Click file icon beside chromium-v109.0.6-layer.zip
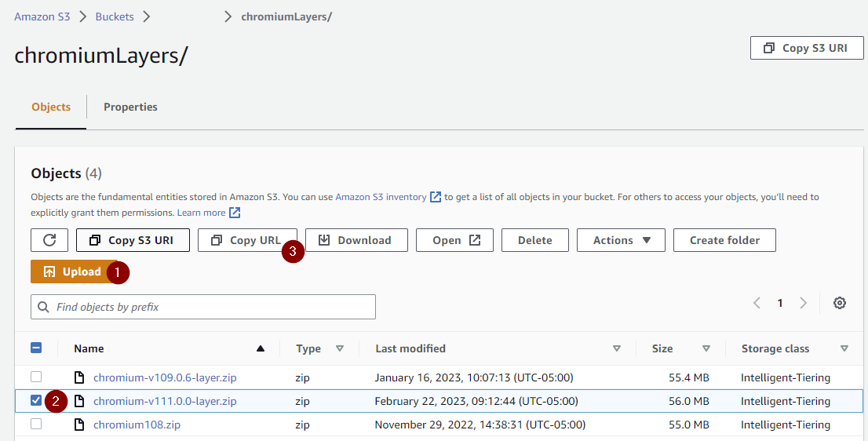The height and width of the screenshot is (441, 868). point(78,377)
